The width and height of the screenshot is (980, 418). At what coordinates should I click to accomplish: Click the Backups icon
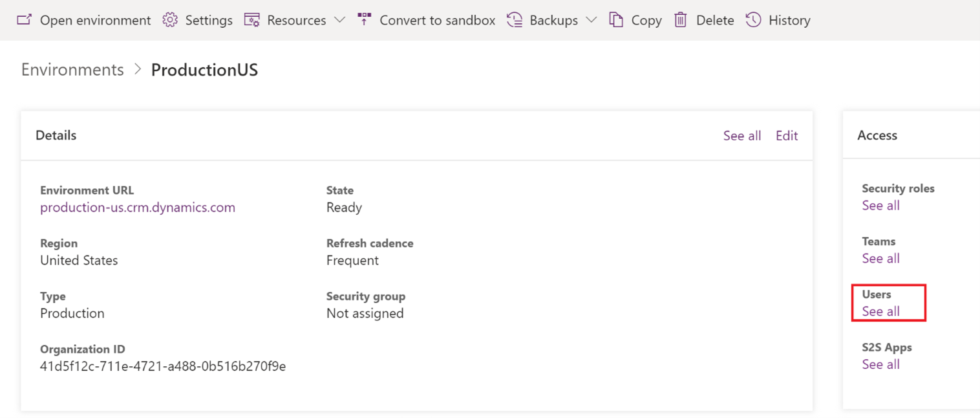click(515, 20)
